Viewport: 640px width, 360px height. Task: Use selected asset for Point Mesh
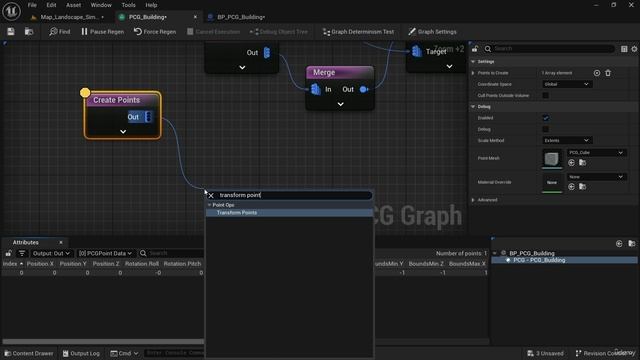(x=571, y=162)
